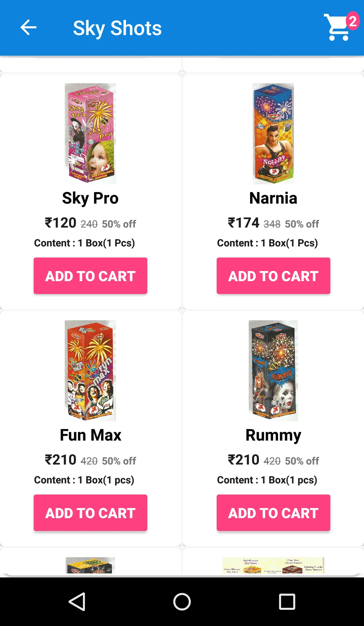Add Narnia to cart
Screen dimensions: 364x626
(273, 276)
